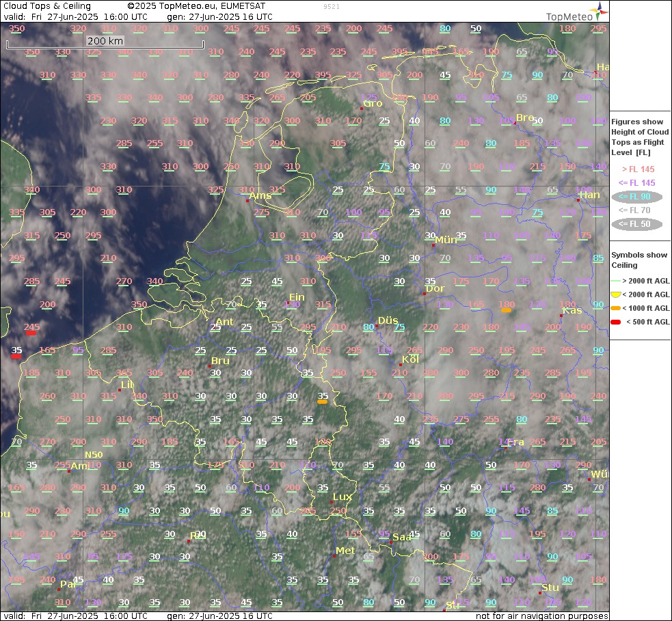
Task: Click the 'Lil' city label
Action: 127,385
